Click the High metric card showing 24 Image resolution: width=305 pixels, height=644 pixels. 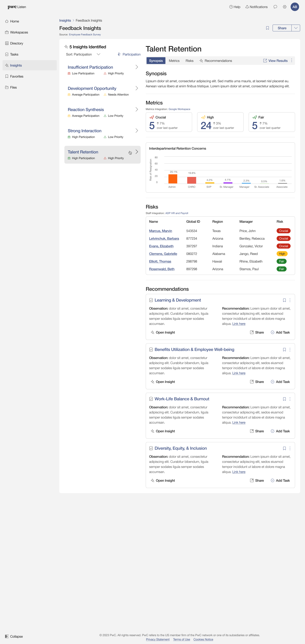pyautogui.click(x=220, y=122)
